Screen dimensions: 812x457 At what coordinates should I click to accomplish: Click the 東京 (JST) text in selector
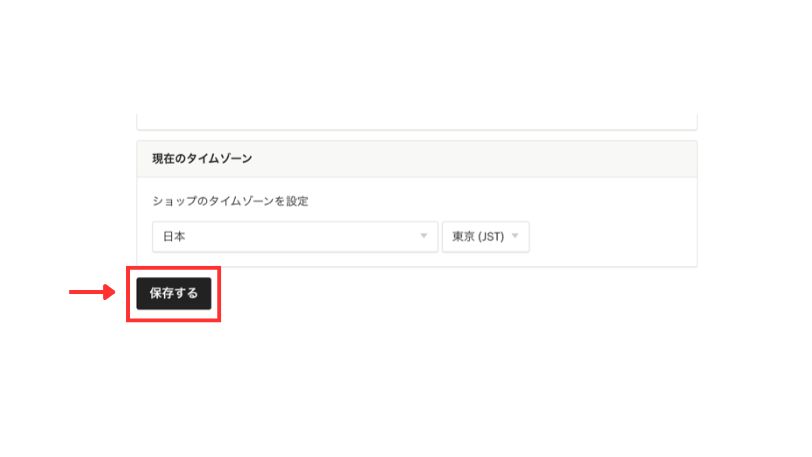478,237
